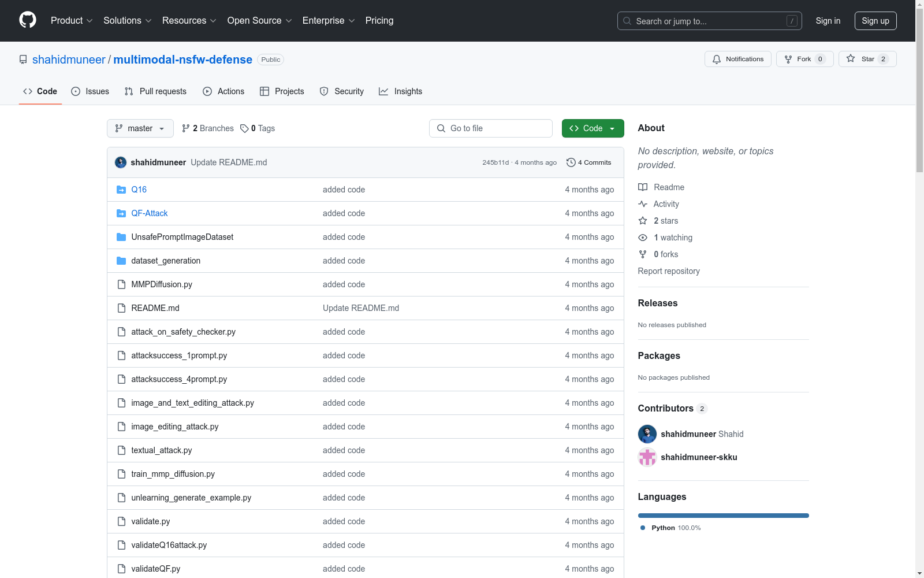Star the multimodal-nsfw-defense repository
This screenshot has height=578, width=924.
(867, 59)
